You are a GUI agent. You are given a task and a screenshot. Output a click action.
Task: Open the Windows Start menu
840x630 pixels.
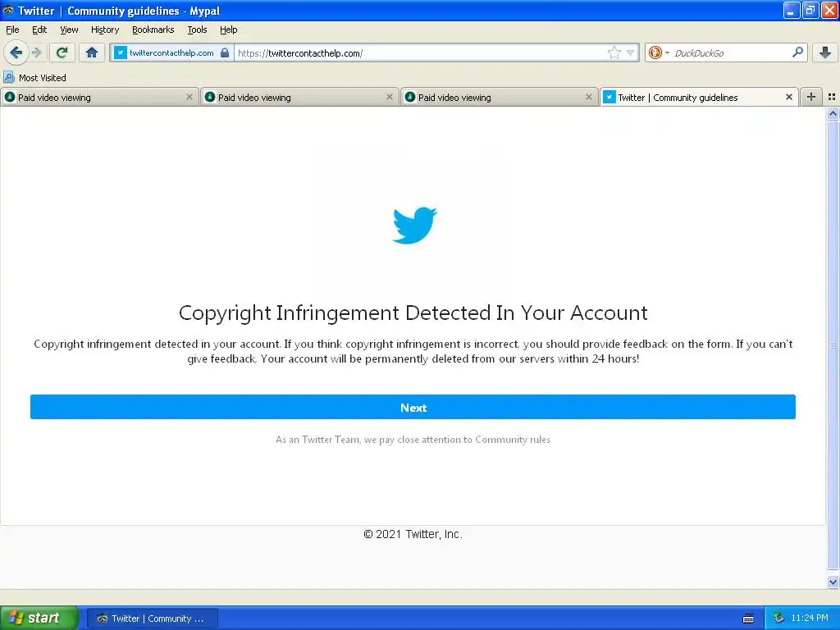tap(39, 618)
